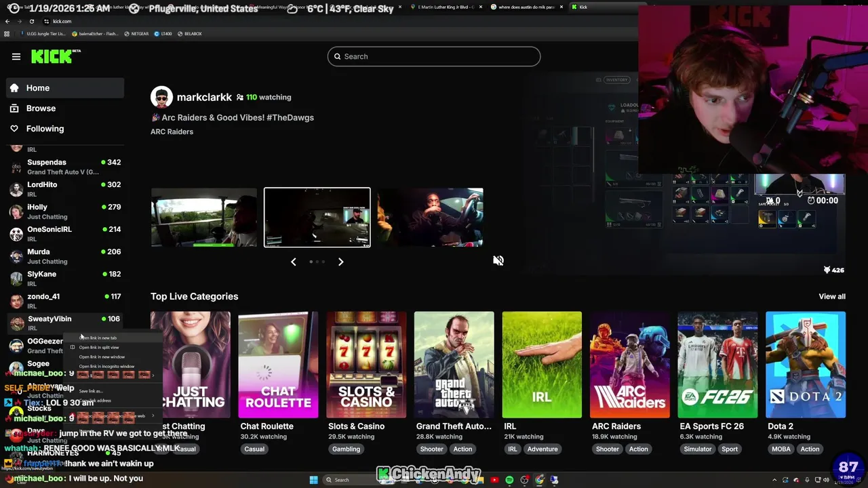Open IRL category card

click(x=542, y=365)
